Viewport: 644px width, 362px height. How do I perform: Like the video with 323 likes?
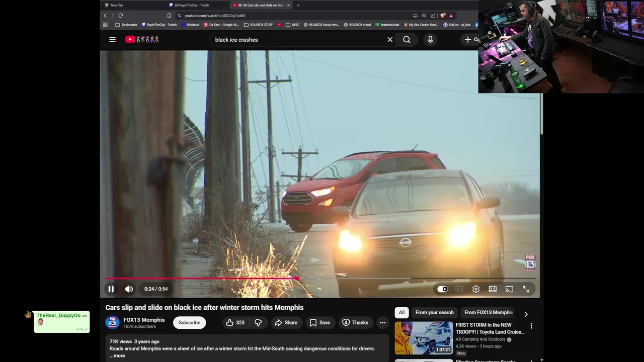click(234, 323)
